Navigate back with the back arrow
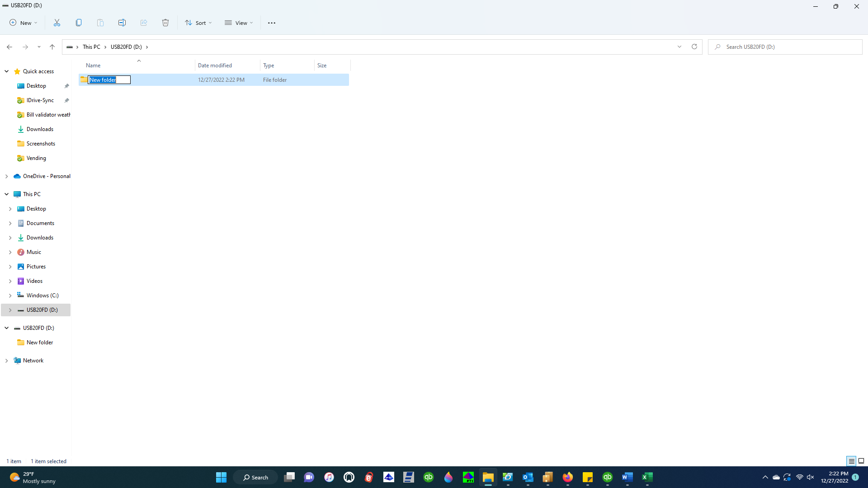Screen dimensions: 868x488 click(x=9, y=47)
